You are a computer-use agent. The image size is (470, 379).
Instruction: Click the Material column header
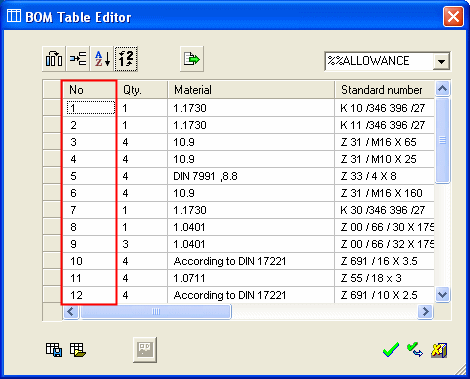tap(251, 90)
